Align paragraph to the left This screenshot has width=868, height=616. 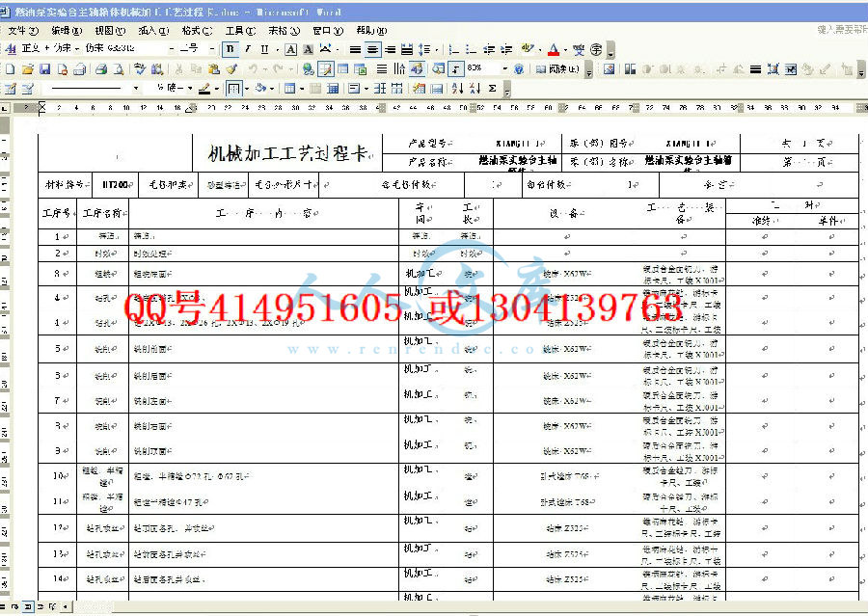(355, 49)
